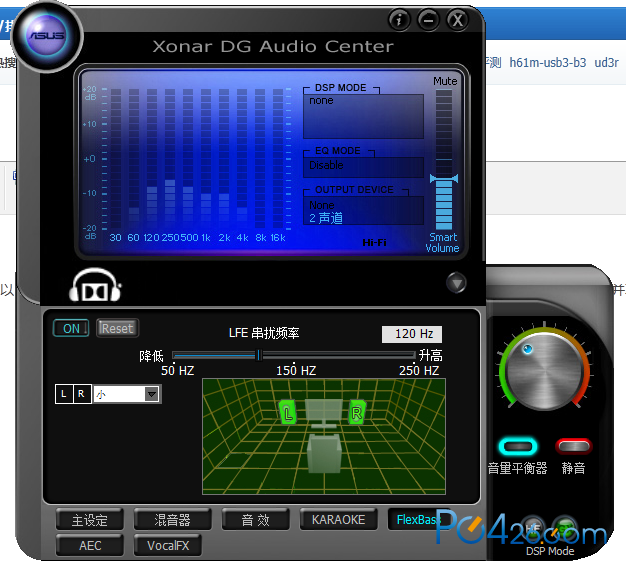Click the Dolby Headphone icon

pyautogui.click(x=95, y=285)
